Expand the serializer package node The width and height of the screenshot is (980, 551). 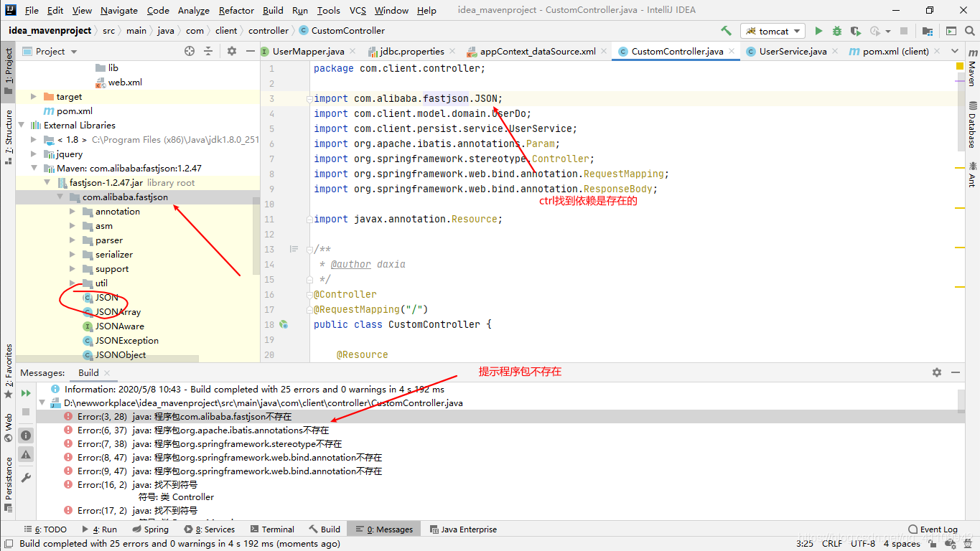tap(72, 254)
